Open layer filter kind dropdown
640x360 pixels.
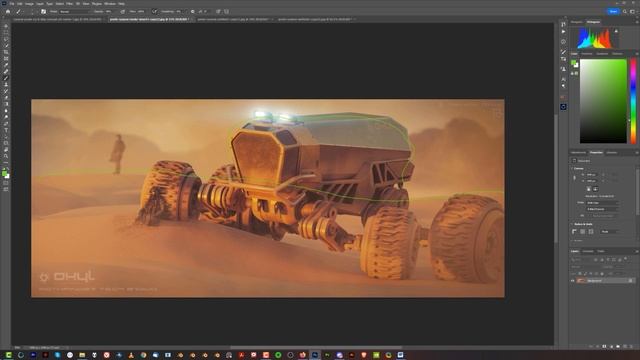[582, 259]
